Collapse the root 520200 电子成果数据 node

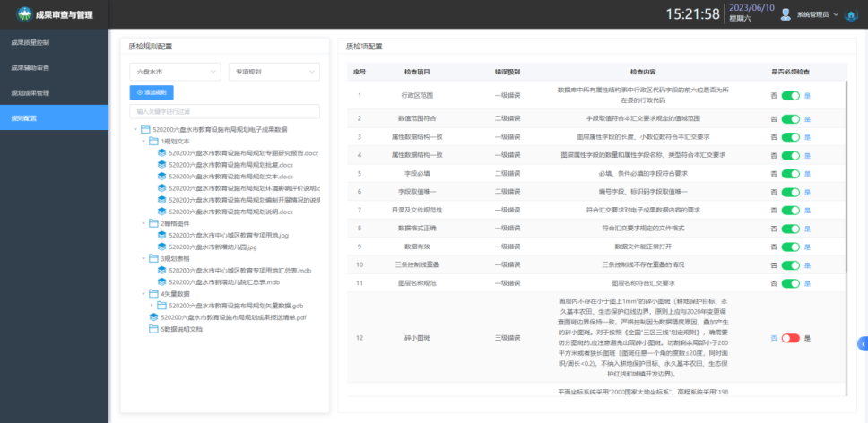click(135, 129)
